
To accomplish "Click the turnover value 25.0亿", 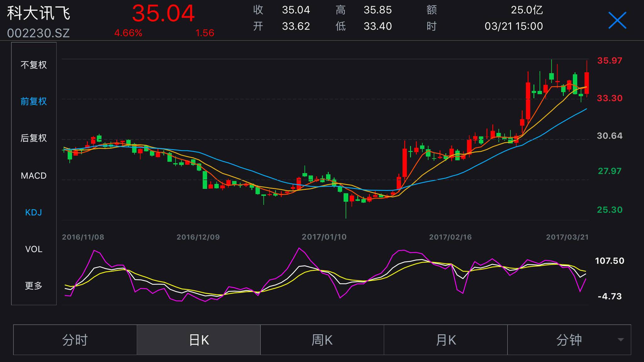I will 527,10.
